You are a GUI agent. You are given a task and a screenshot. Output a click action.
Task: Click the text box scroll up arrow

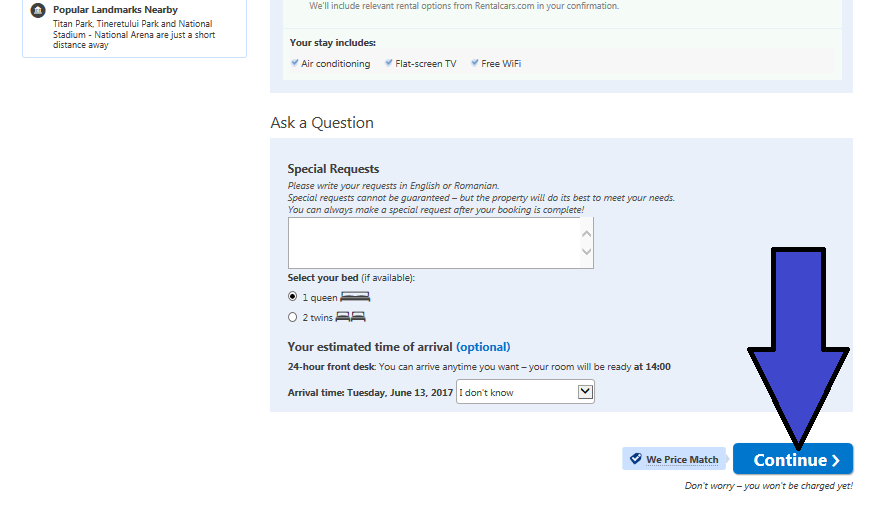(586, 233)
